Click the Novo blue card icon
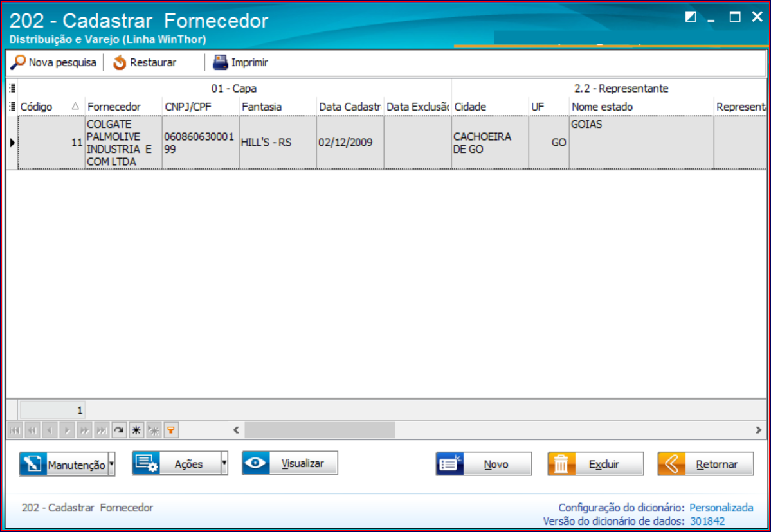The image size is (771, 532). [450, 464]
